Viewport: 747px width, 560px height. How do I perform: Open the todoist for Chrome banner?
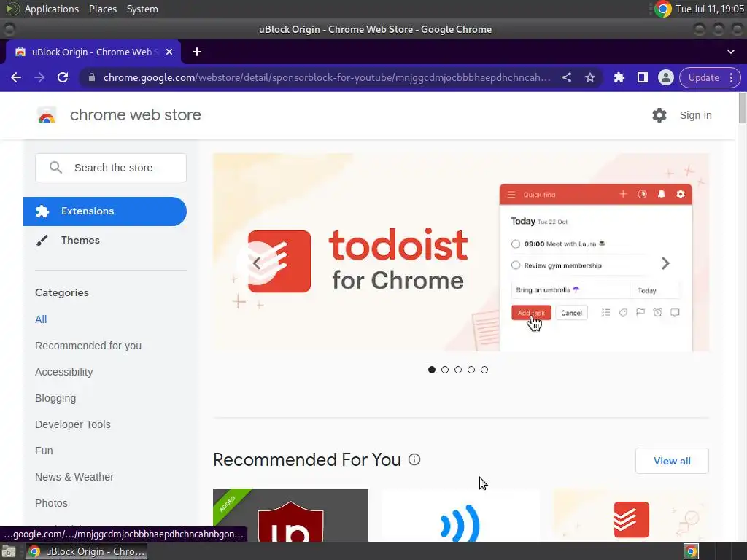pos(461,252)
